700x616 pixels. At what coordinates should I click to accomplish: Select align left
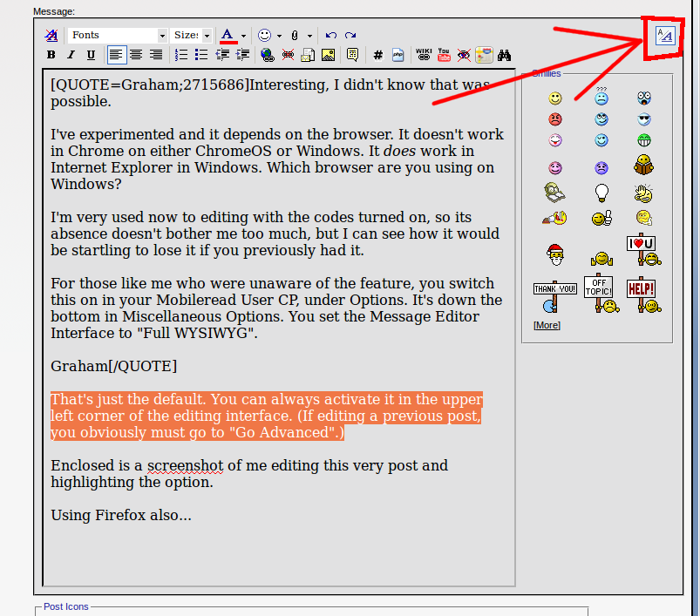116,55
